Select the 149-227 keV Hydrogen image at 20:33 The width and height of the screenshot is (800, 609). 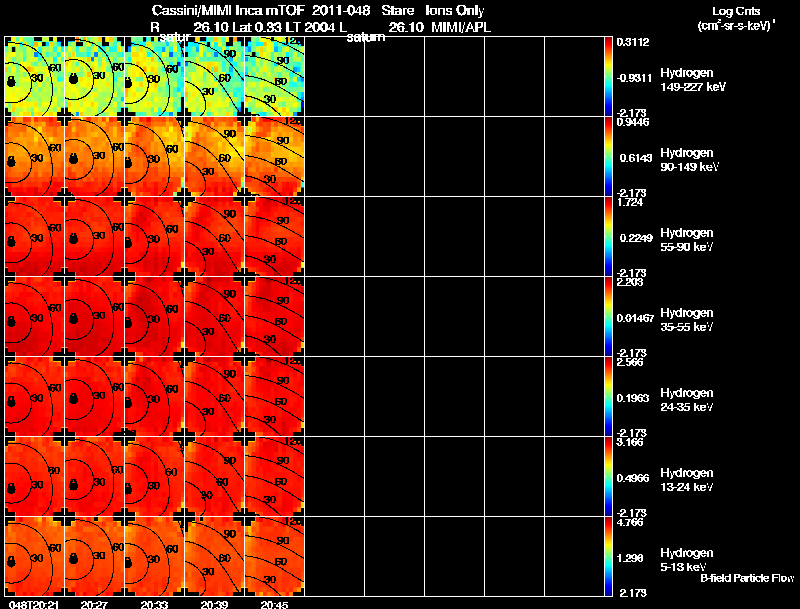click(x=155, y=76)
